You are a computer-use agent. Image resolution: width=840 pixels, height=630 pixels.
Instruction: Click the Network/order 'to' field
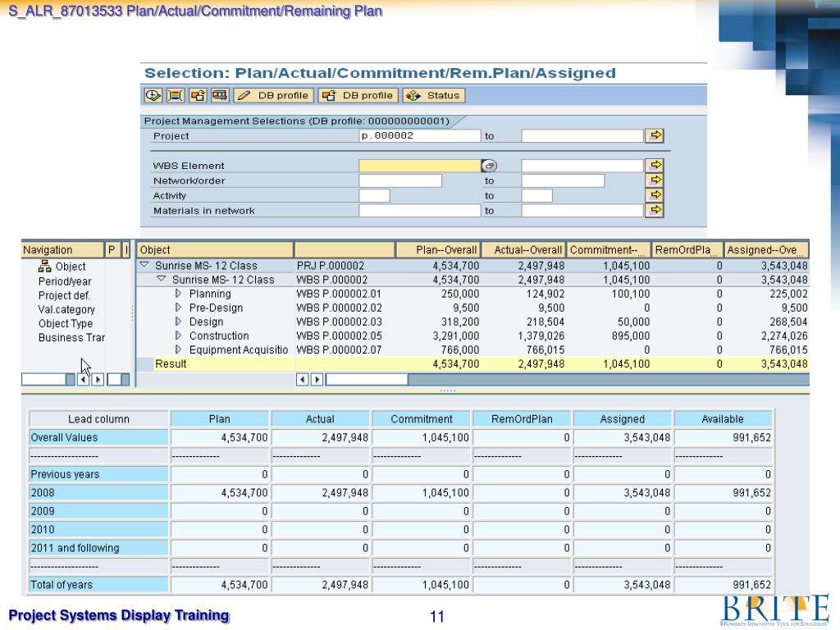coord(563,181)
